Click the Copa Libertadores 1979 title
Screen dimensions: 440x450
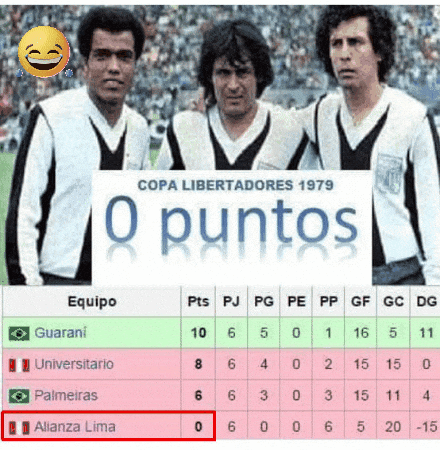(x=236, y=185)
